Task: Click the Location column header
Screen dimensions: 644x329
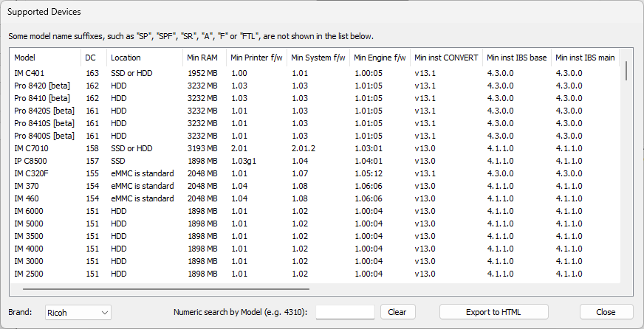Action: coord(144,58)
